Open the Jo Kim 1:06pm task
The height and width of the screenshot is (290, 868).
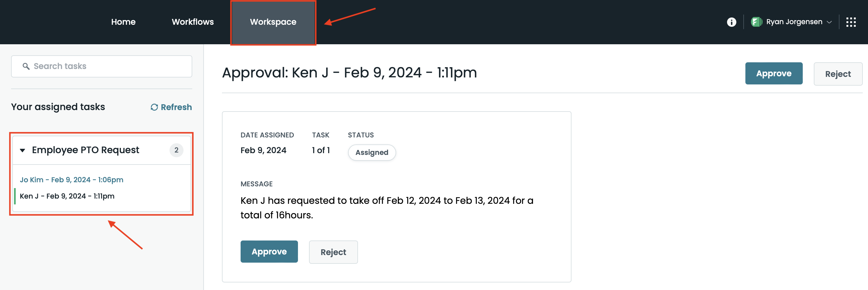[71, 180]
